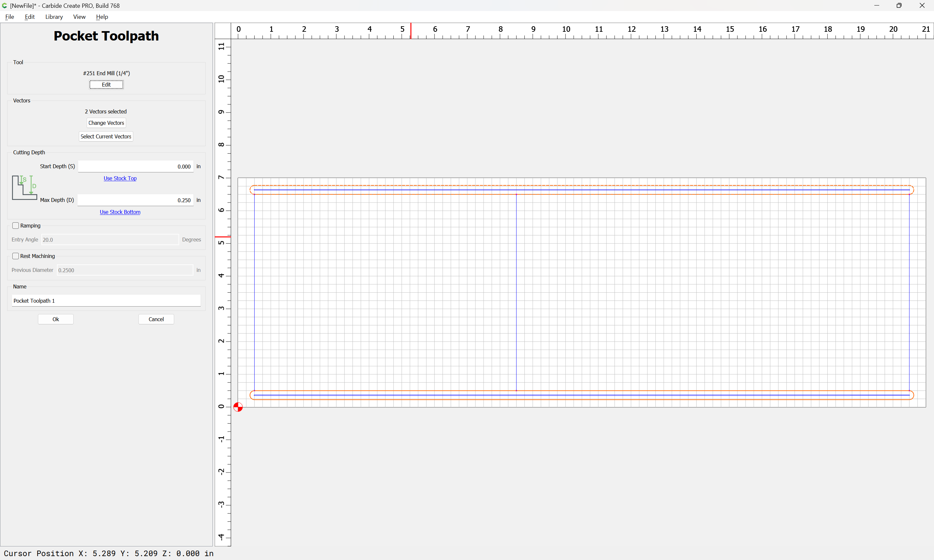This screenshot has height=560, width=934.
Task: Click the bottom slot vector on canvas
Action: [582, 395]
